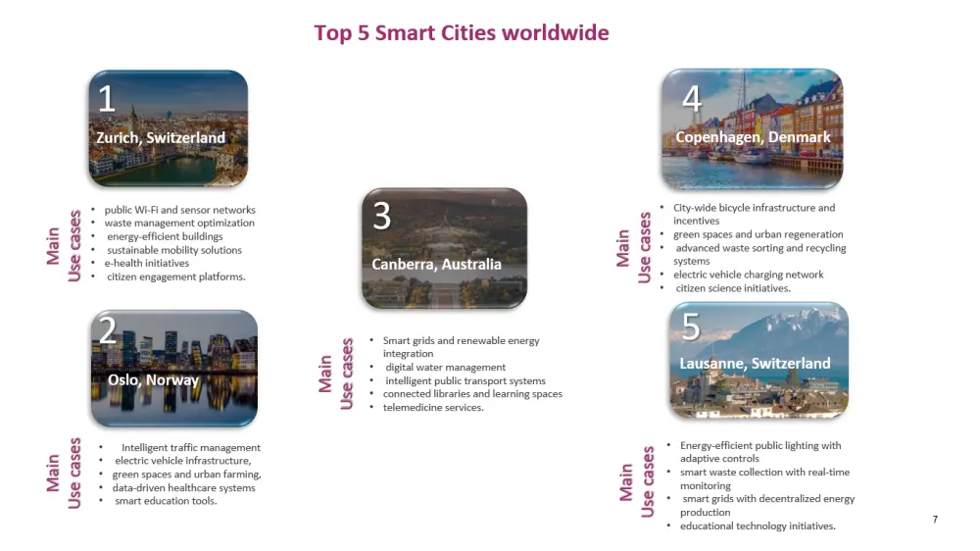Select Main Use cases label beside Copenhagen list
The width and height of the screenshot is (980, 551).
coord(634,248)
